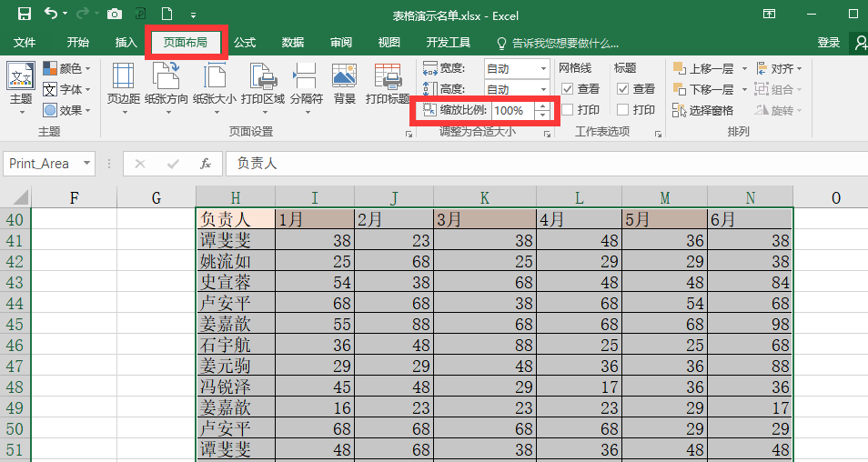868x462 pixels.
Task: Switch to the 审阅 (Review) tab
Action: click(x=341, y=43)
